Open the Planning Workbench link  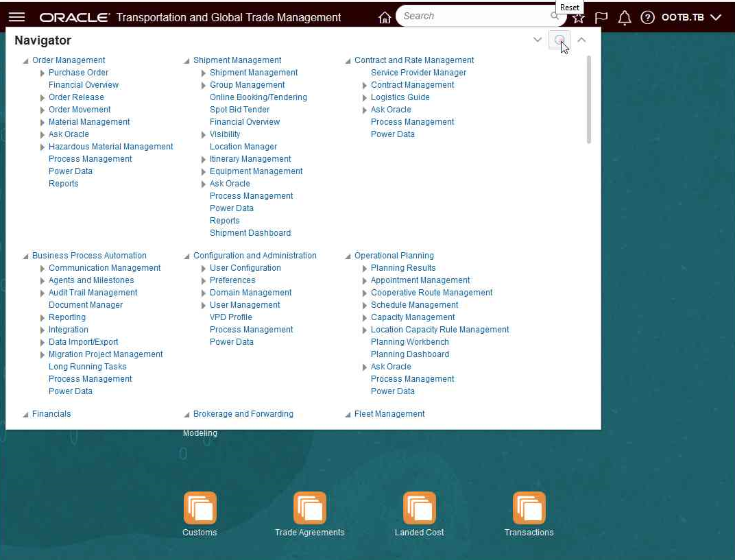point(410,341)
